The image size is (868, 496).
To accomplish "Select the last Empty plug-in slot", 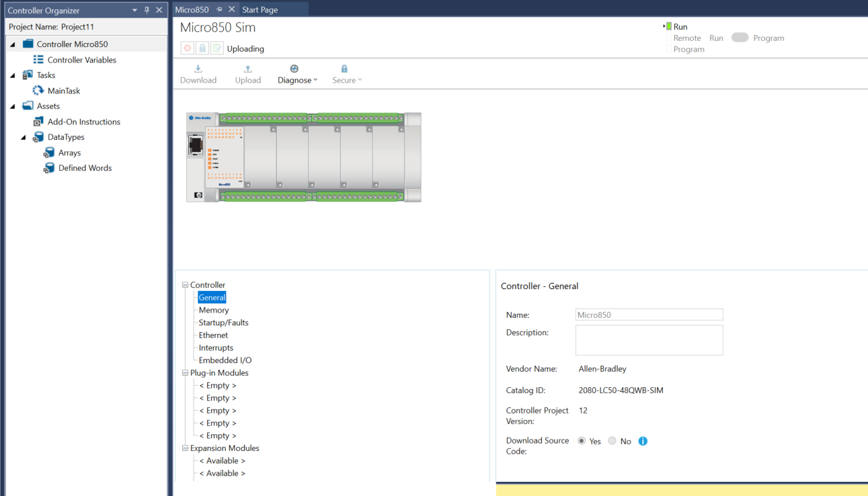I will point(218,436).
